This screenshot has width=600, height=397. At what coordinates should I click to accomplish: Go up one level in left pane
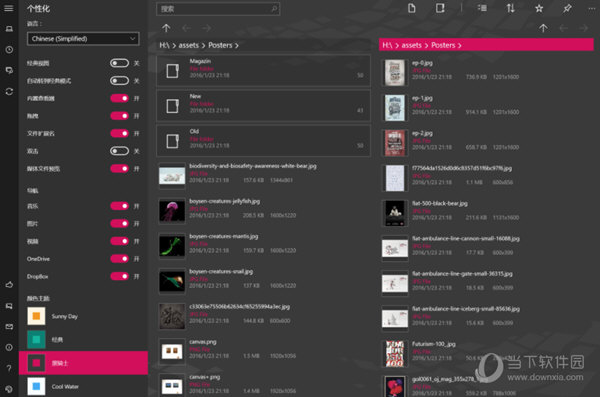(166, 28)
